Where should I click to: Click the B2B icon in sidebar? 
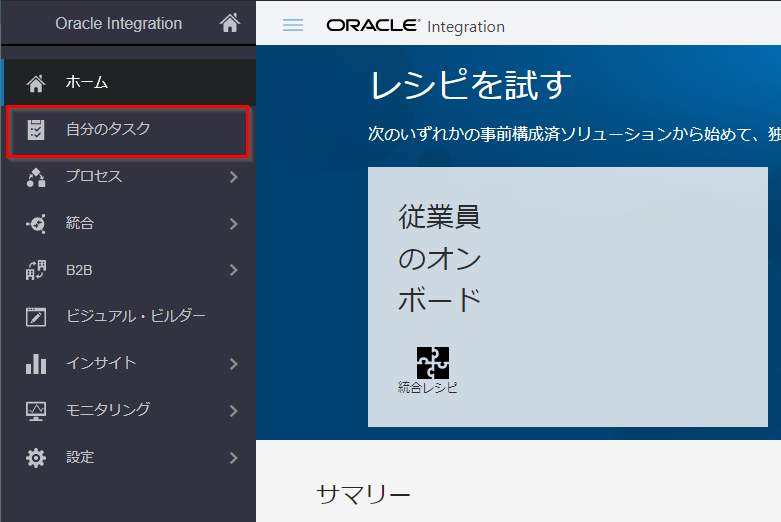coord(36,270)
